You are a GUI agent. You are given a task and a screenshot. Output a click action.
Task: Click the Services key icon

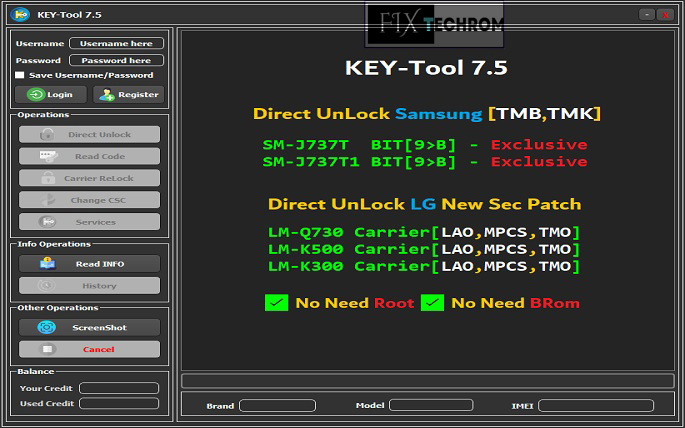(47, 222)
